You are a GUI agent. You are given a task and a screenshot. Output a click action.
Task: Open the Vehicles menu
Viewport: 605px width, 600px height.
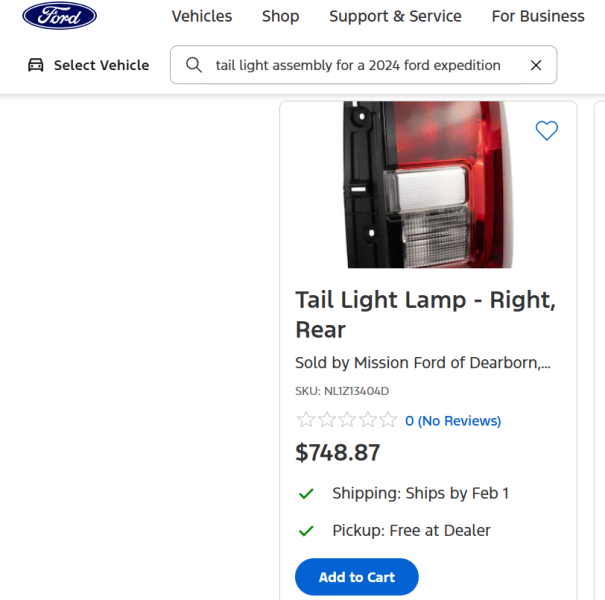tap(201, 16)
